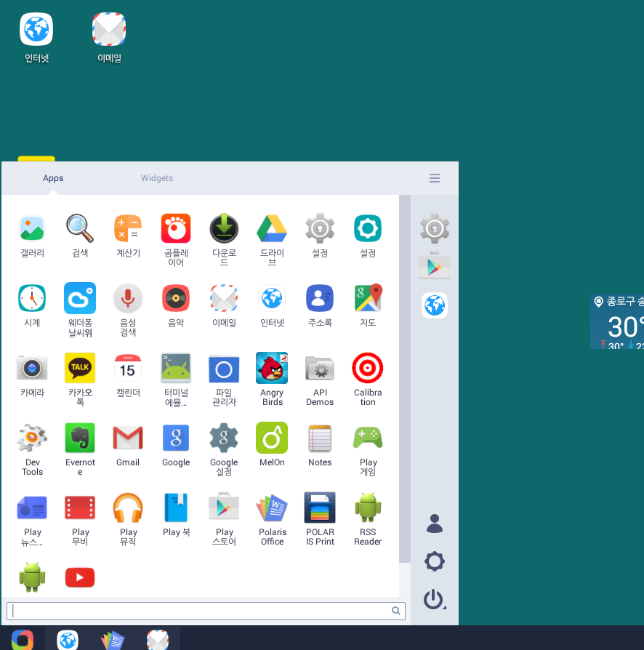Open the Notes app
Image resolution: width=644 pixels, height=650 pixels.
320,438
